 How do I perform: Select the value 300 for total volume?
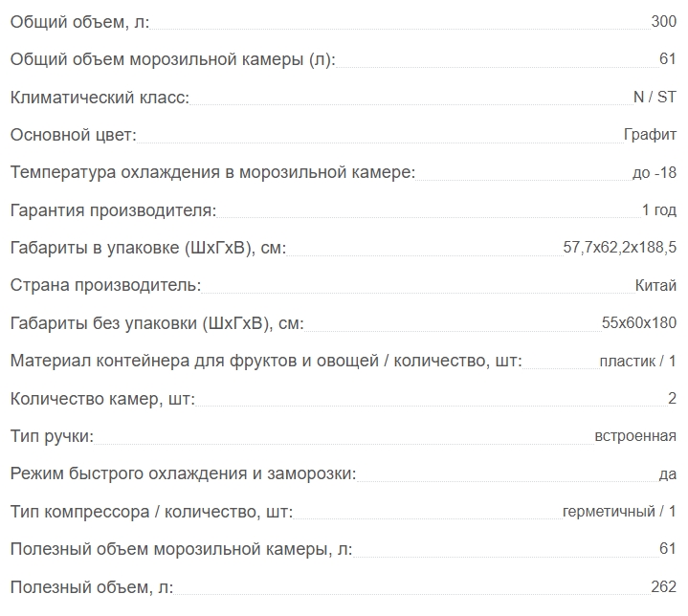[664, 21]
